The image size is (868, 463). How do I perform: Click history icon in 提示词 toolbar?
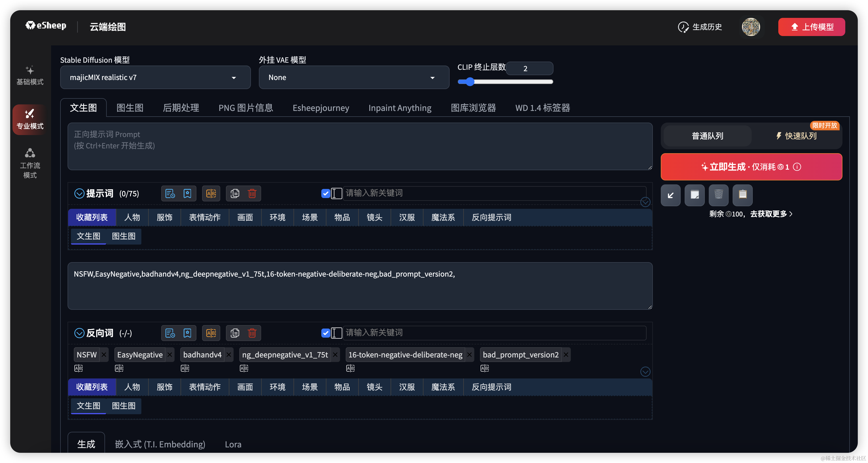click(x=170, y=193)
